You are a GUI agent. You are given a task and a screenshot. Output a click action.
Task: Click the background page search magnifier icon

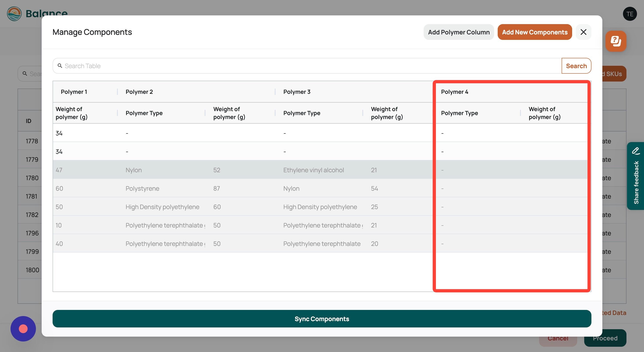tap(25, 74)
